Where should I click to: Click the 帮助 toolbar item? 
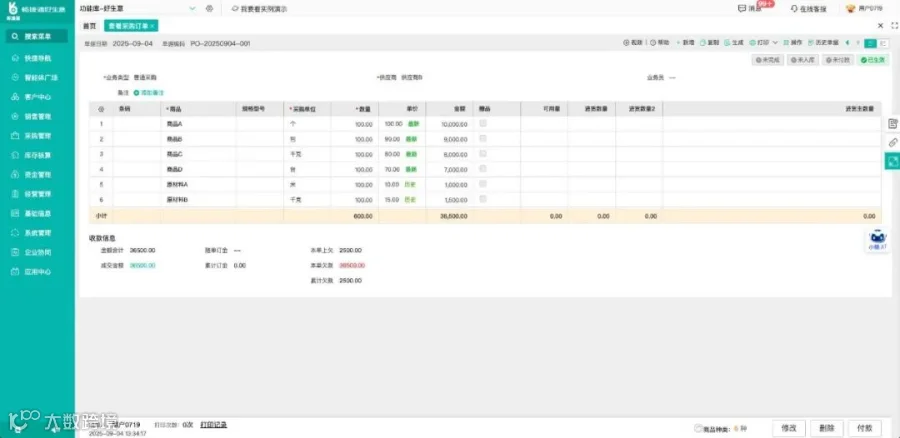(x=660, y=43)
